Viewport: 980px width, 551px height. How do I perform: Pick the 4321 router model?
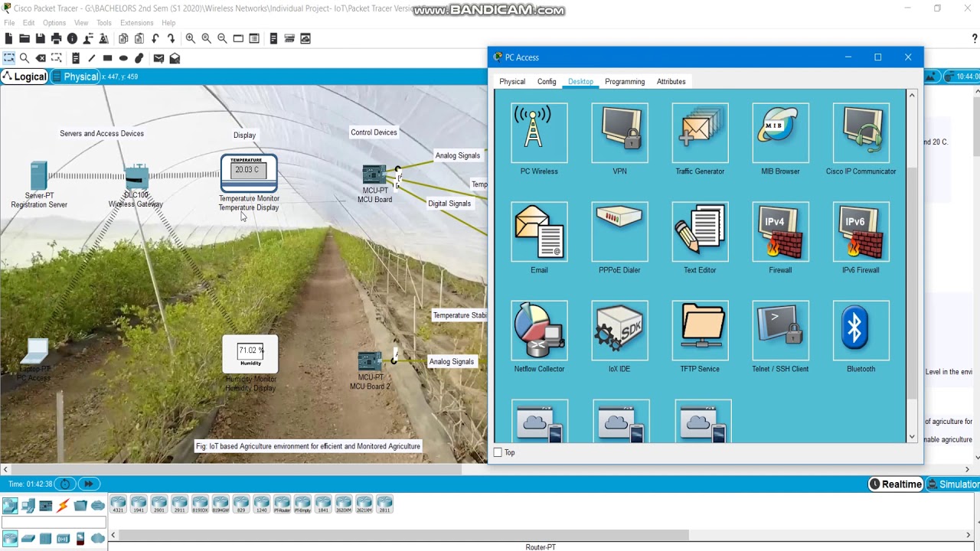(x=118, y=504)
